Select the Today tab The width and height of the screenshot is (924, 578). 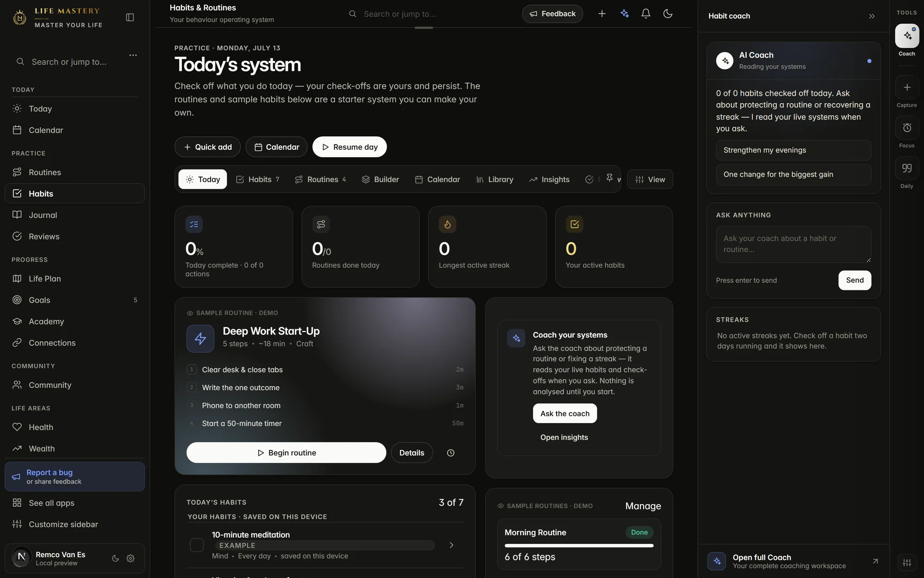point(203,179)
